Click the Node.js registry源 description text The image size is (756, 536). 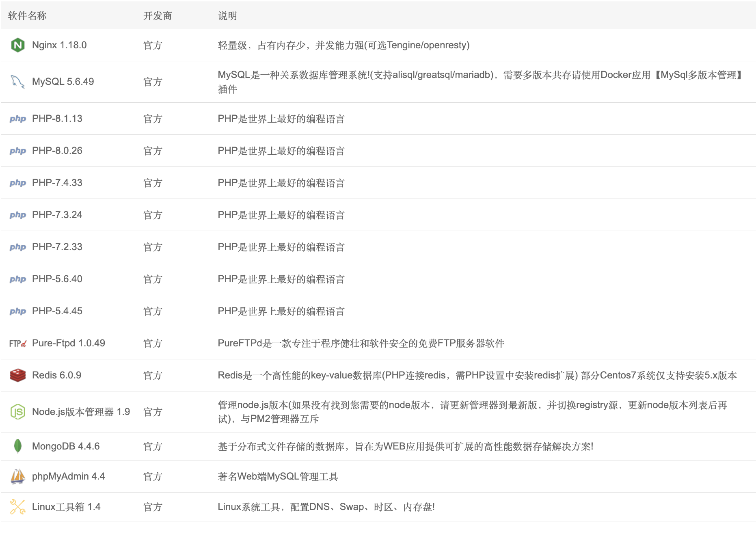click(472, 412)
